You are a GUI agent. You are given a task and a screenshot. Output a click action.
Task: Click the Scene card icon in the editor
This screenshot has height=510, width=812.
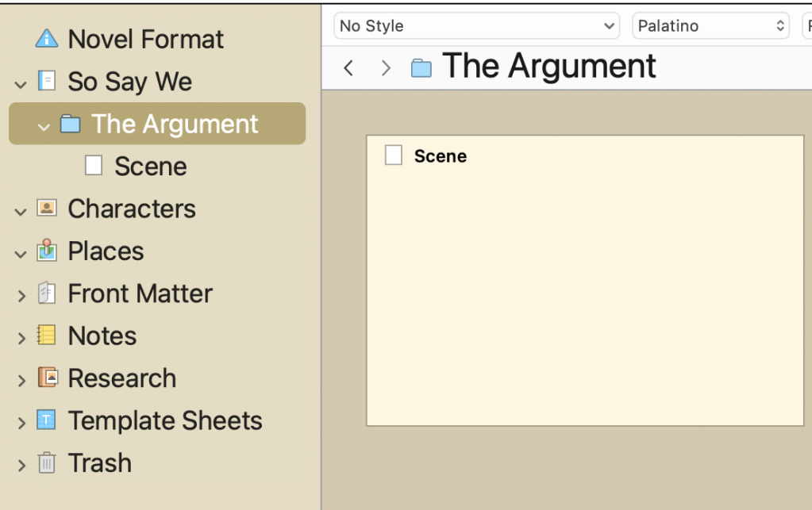(394, 155)
